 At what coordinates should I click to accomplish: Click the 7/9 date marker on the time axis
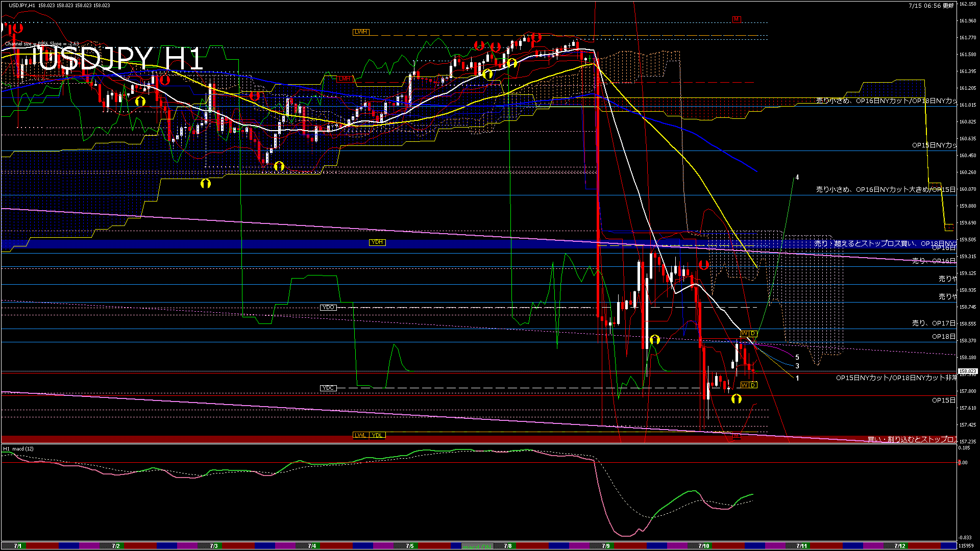coord(606,546)
